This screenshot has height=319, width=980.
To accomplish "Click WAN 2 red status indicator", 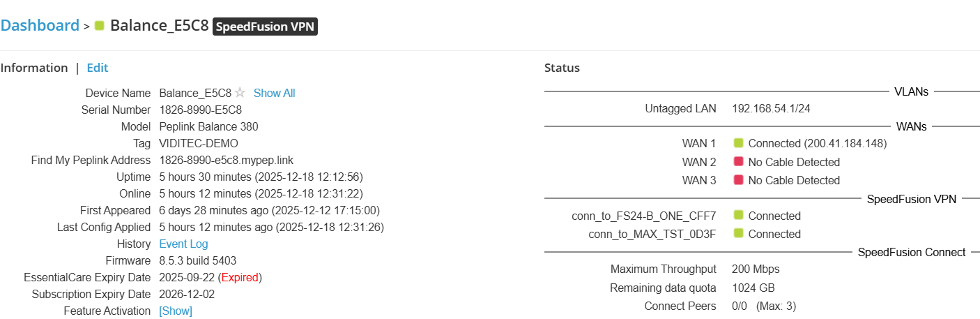I will click(x=739, y=162).
